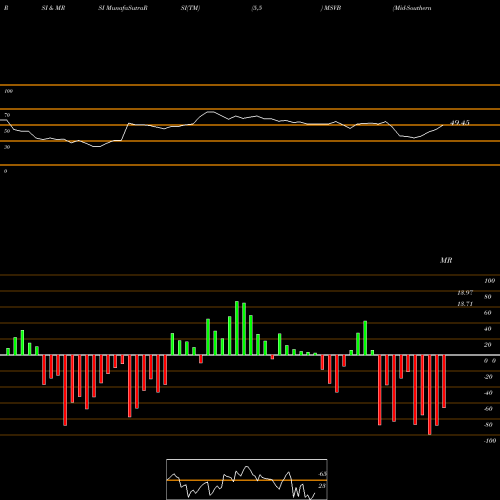Image resolution: width=500 pixels, height=500 pixels.
Task: Click the '0 0' zero-line label in MR panel
Action: (490, 361)
